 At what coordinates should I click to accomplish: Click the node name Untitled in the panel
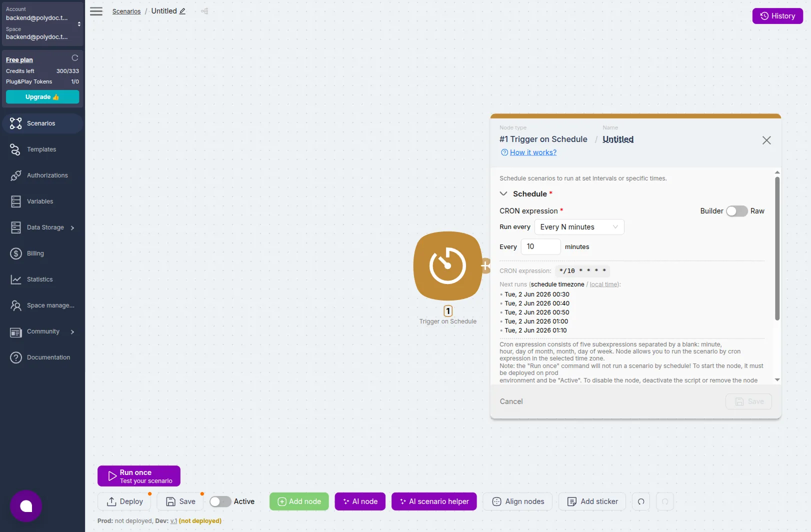point(618,139)
